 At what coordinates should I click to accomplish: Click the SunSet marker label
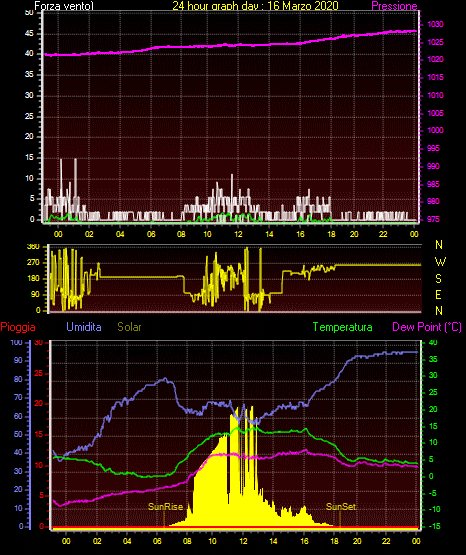pyautogui.click(x=341, y=507)
